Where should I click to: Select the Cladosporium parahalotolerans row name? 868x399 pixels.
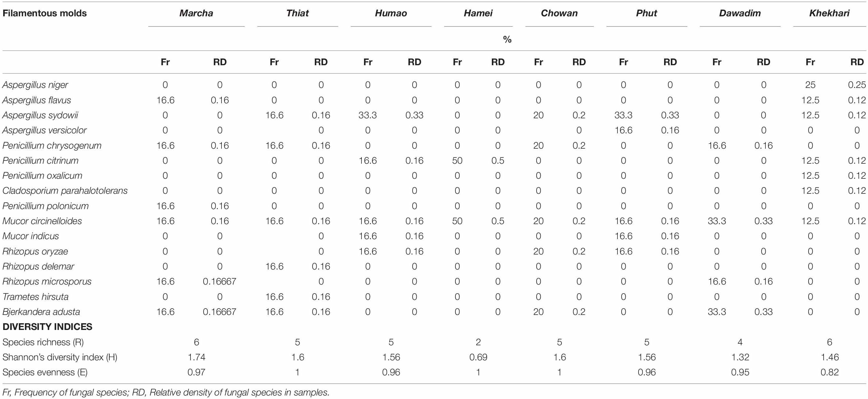(65, 191)
